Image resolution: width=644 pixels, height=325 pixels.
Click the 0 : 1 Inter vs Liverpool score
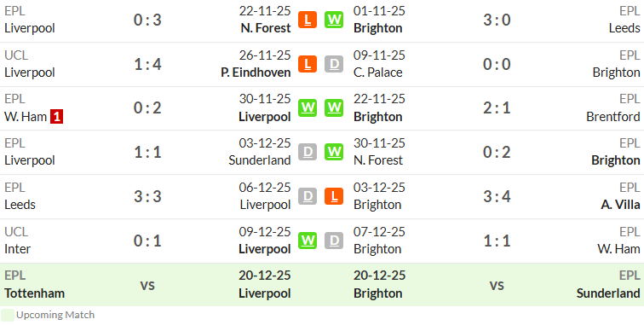147,241
